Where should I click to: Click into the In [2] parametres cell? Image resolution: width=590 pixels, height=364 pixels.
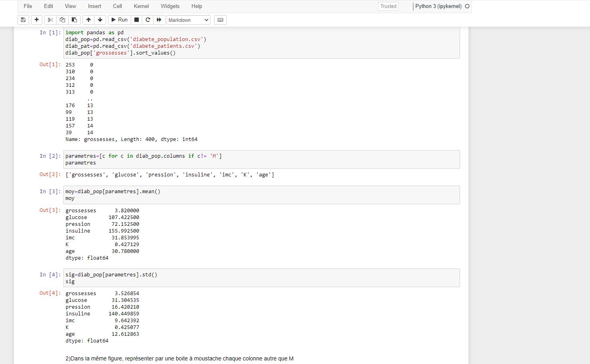(262, 159)
